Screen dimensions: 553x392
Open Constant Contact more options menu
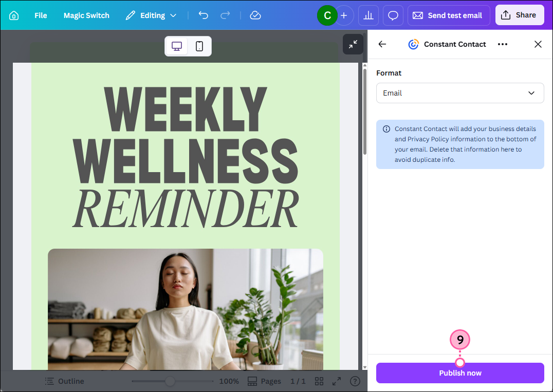502,44
